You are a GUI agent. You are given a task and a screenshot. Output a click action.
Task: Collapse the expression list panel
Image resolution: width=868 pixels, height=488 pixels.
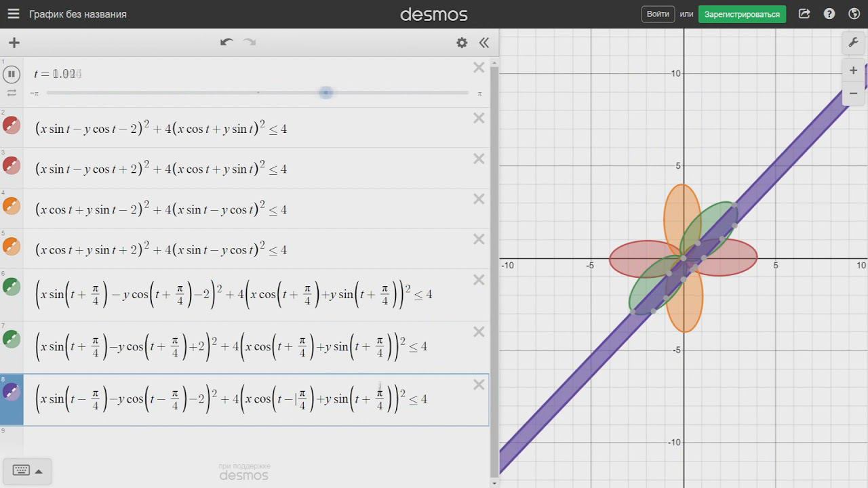pos(484,43)
